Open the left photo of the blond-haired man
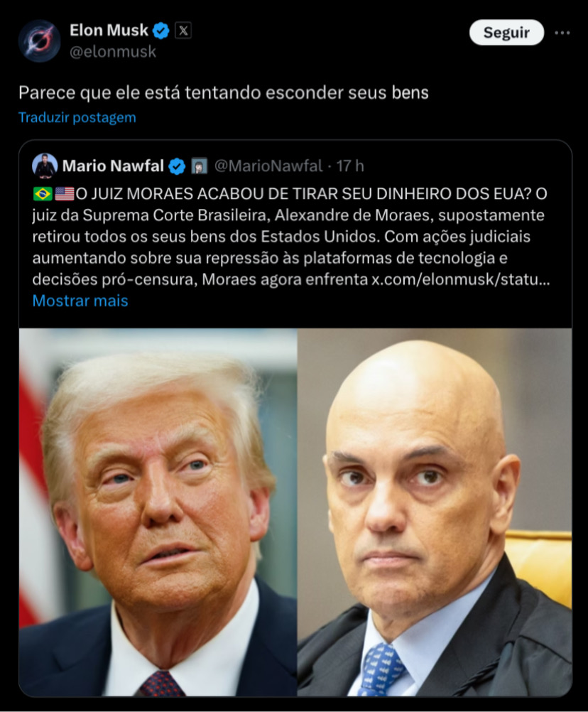 click(x=158, y=512)
